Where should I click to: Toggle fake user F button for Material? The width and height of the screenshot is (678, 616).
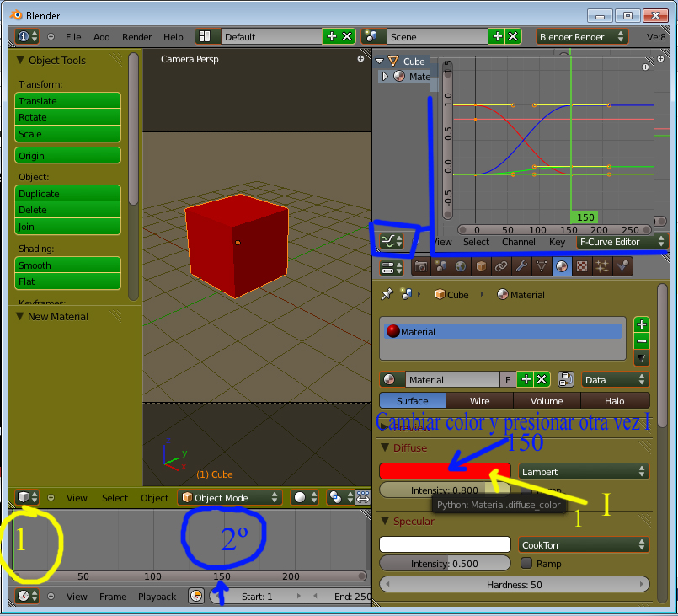coord(508,379)
